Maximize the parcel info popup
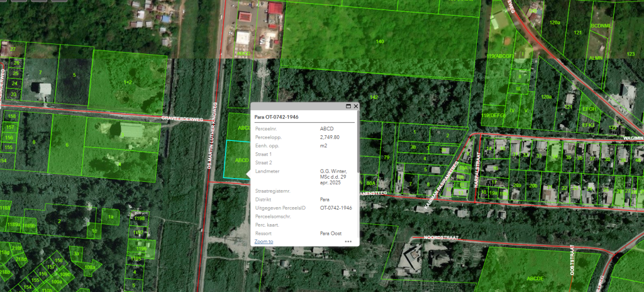Image resolution: width=644 pixels, height=292 pixels. [x=348, y=106]
